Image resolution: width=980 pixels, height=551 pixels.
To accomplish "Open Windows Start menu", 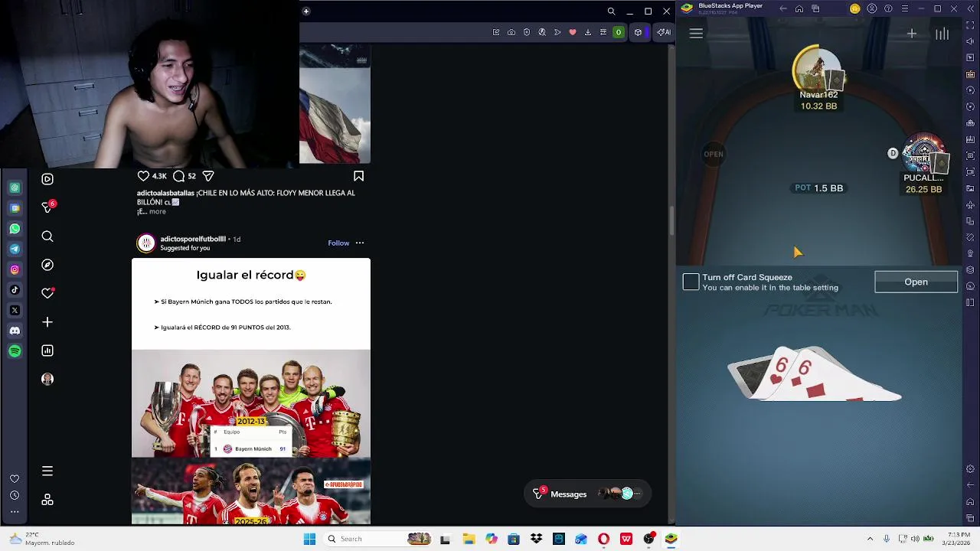I will tap(309, 539).
